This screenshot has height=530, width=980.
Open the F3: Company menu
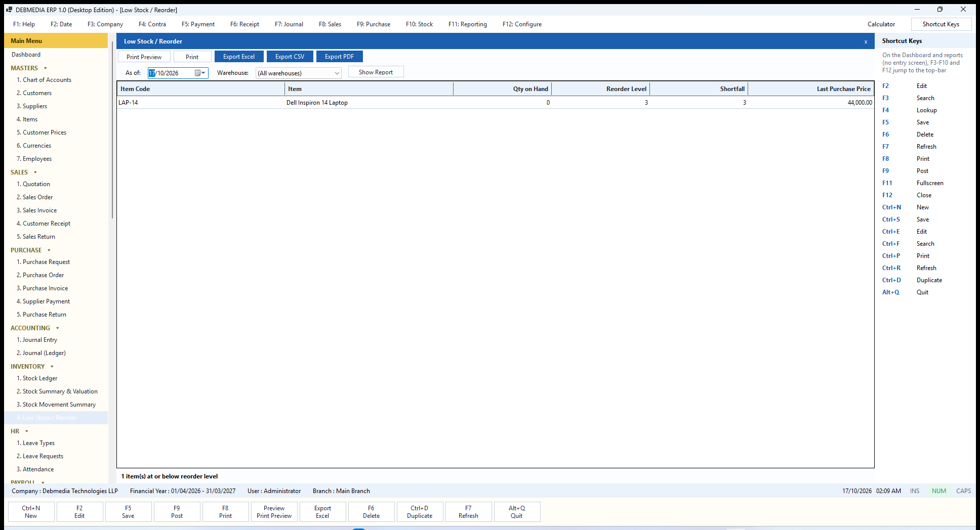pyautogui.click(x=105, y=24)
